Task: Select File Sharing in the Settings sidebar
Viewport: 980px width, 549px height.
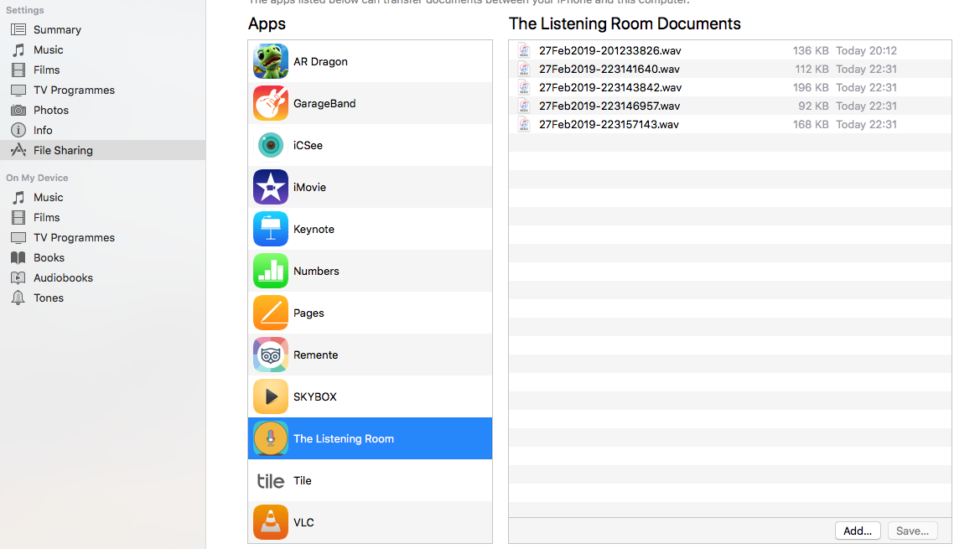Action: [x=62, y=150]
